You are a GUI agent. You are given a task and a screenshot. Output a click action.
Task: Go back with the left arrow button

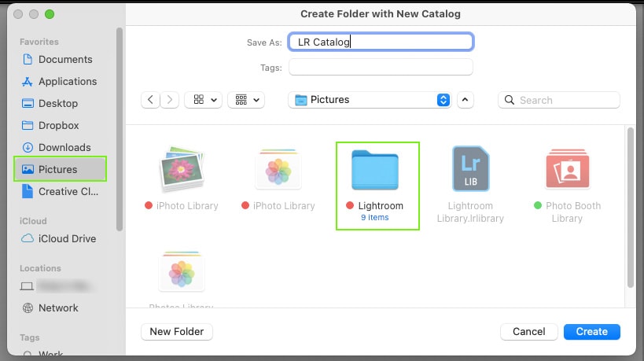pyautogui.click(x=150, y=100)
